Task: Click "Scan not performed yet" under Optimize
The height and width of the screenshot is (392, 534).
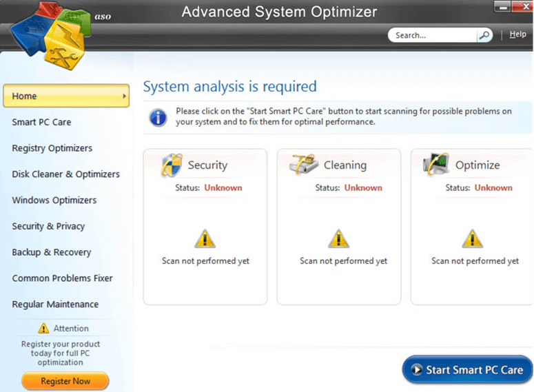Action: pos(475,261)
